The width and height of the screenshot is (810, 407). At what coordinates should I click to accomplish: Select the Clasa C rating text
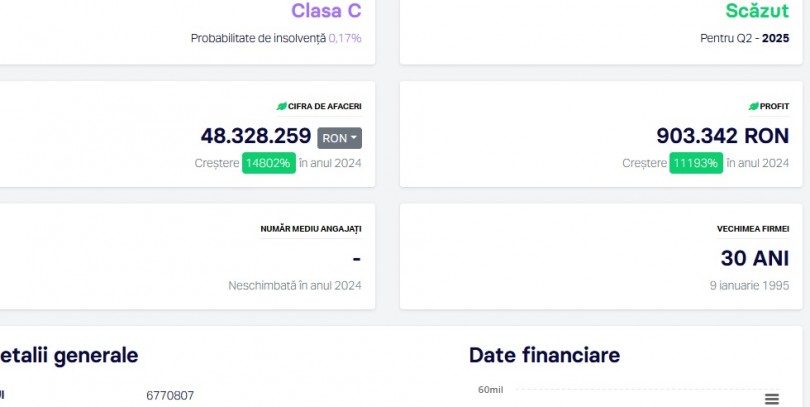pyautogui.click(x=326, y=11)
